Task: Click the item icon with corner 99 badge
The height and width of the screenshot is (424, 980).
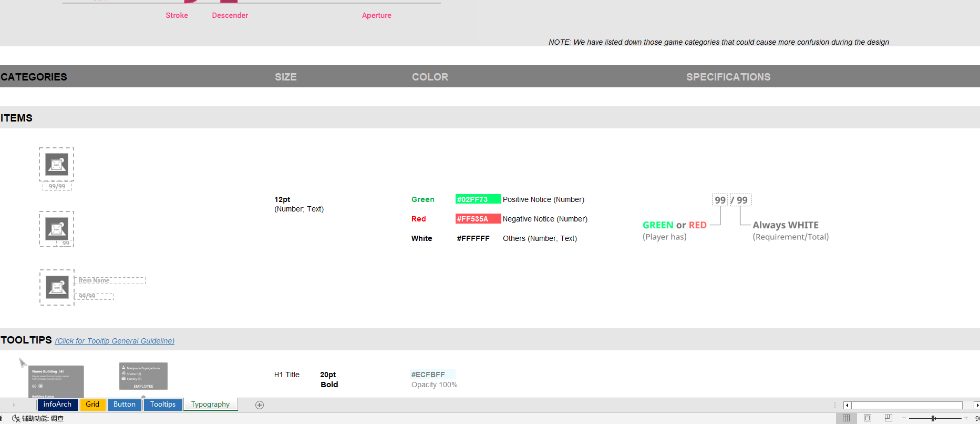Action: 57,229
